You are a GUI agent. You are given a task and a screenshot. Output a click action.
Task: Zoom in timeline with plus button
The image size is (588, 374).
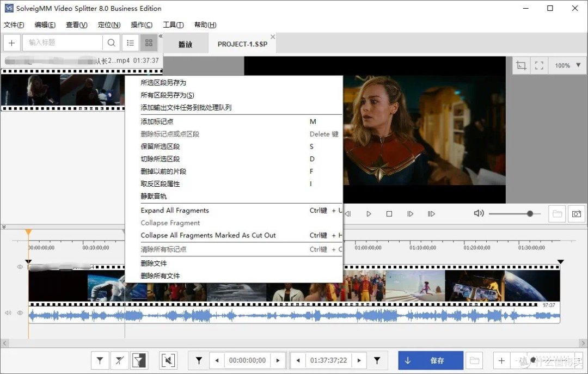coord(501,360)
